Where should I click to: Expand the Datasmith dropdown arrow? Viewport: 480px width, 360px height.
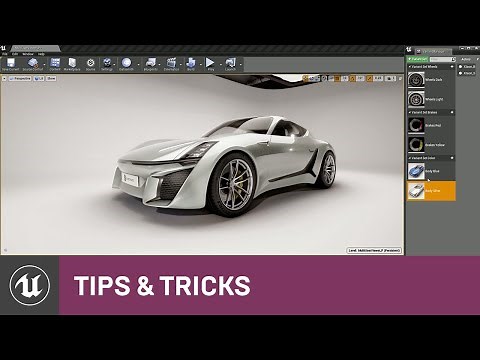(x=138, y=64)
